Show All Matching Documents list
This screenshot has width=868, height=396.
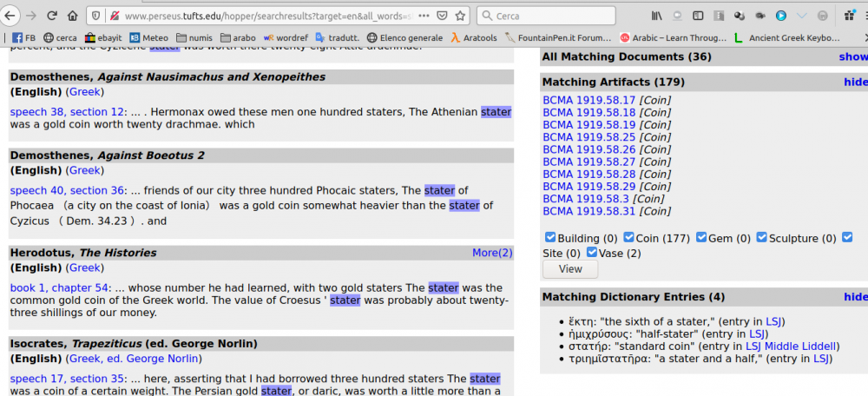853,56
